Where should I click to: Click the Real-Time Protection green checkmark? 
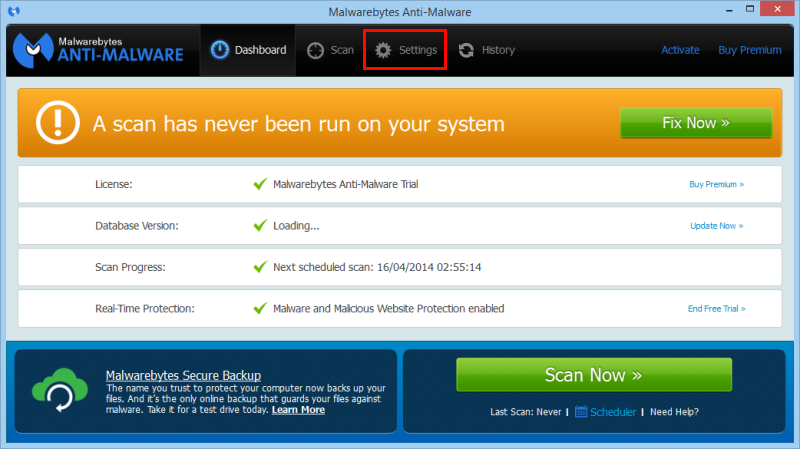(260, 308)
